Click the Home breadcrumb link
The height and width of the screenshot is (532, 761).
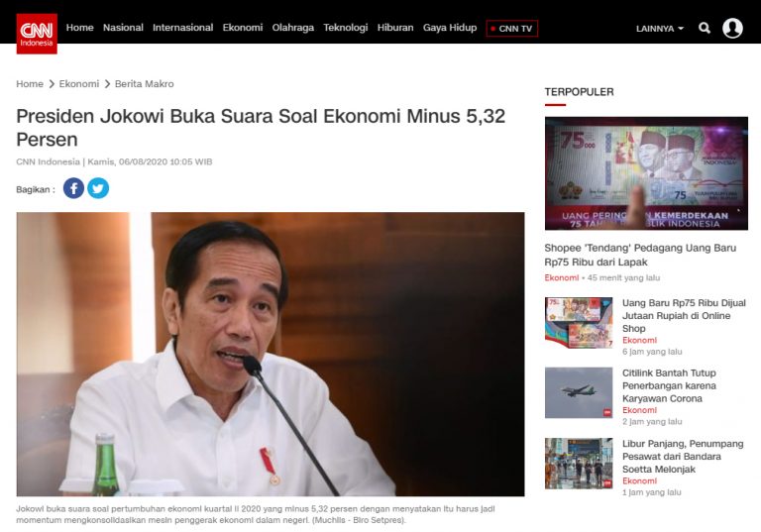(30, 83)
